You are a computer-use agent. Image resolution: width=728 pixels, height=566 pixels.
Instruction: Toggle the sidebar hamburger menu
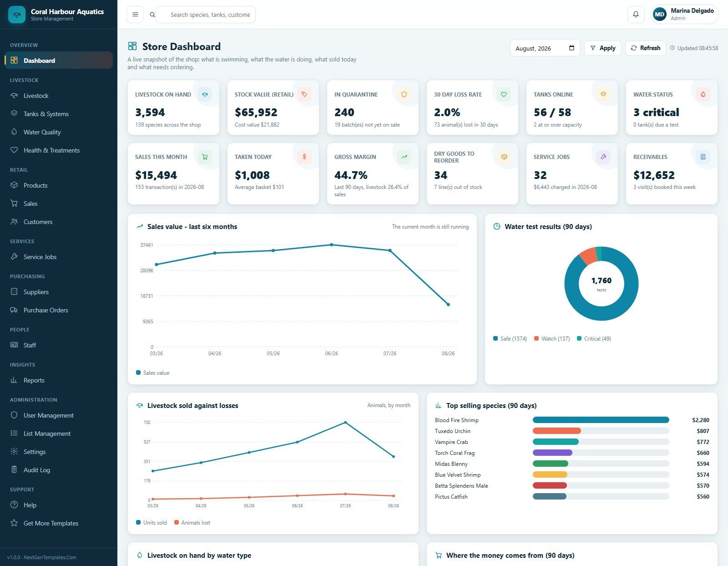pos(135,15)
